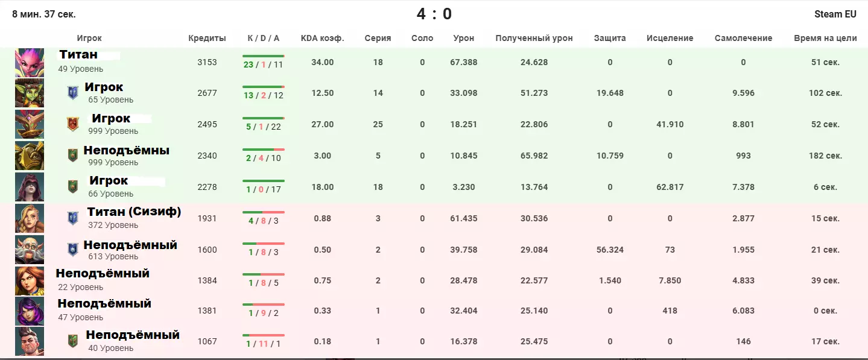868x360 pixels.
Task: Click the Исцеление column header
Action: click(x=670, y=38)
